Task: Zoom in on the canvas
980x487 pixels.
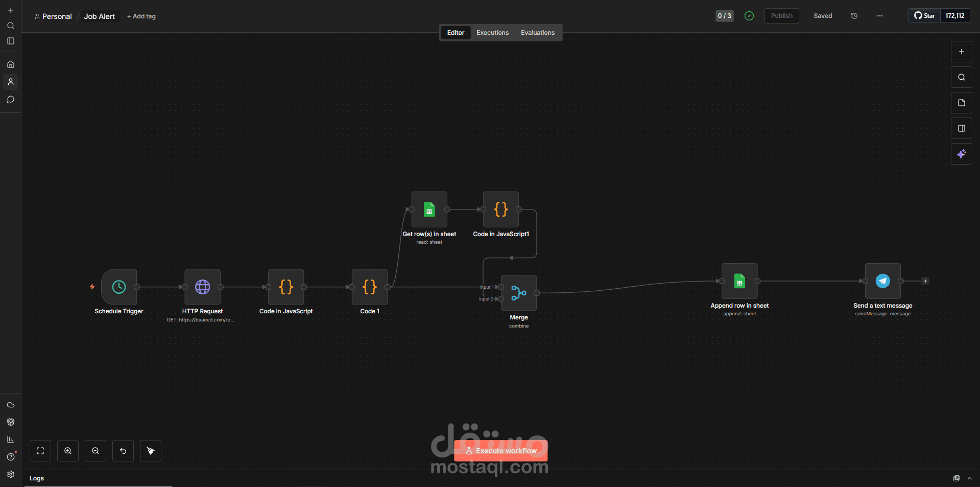Action: [68, 451]
